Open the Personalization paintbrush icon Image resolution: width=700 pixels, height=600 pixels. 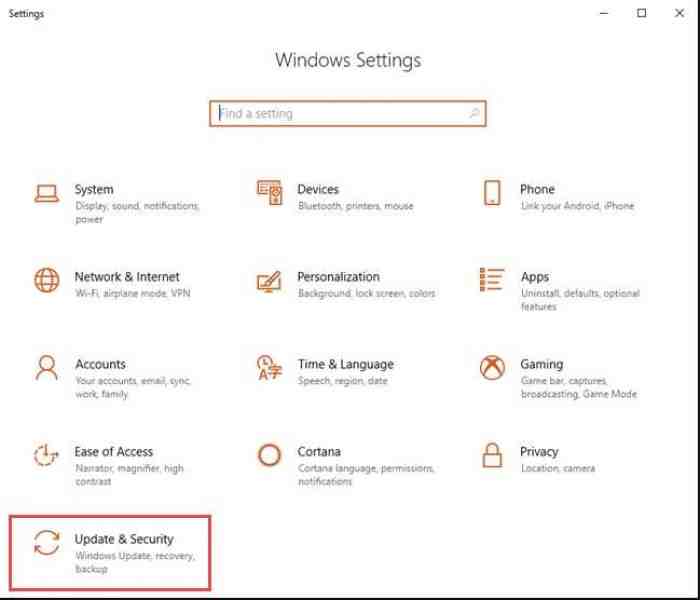[x=269, y=281]
